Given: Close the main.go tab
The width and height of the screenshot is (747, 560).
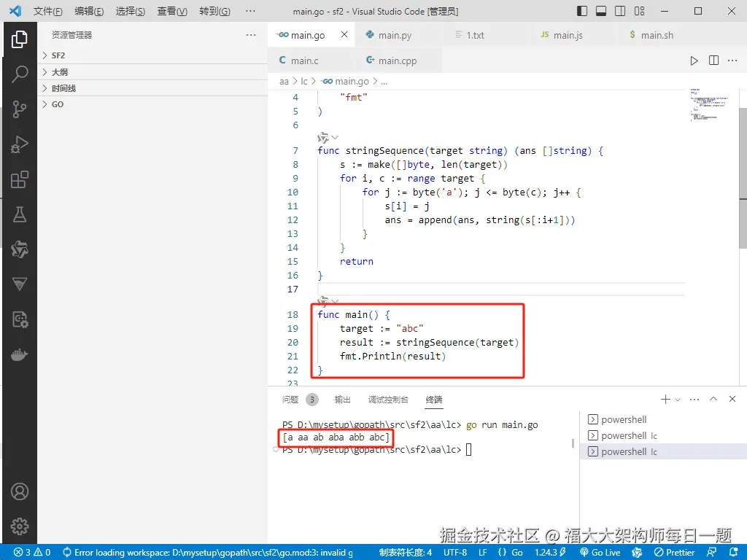Looking at the screenshot, I should pos(344,35).
